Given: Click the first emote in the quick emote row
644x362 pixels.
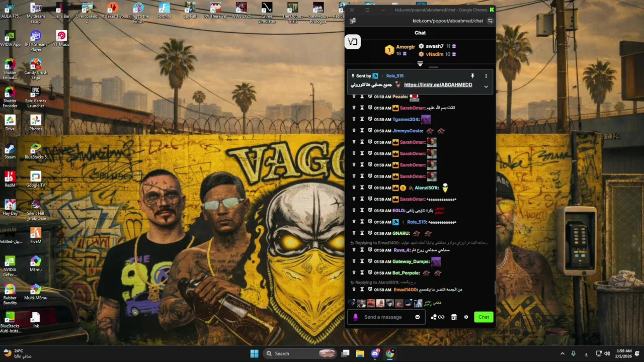Looking at the screenshot, I should click(352, 303).
